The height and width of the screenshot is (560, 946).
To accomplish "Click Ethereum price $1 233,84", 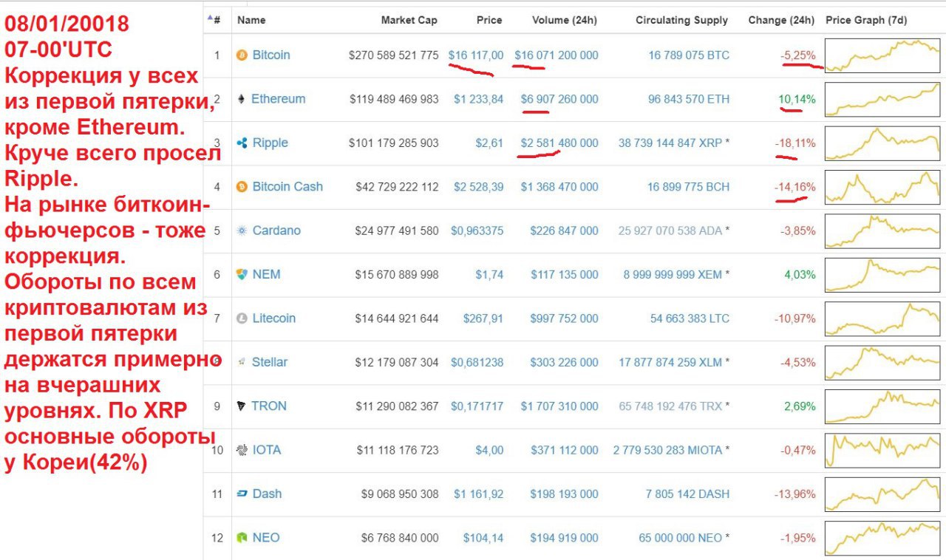I will (x=479, y=99).
